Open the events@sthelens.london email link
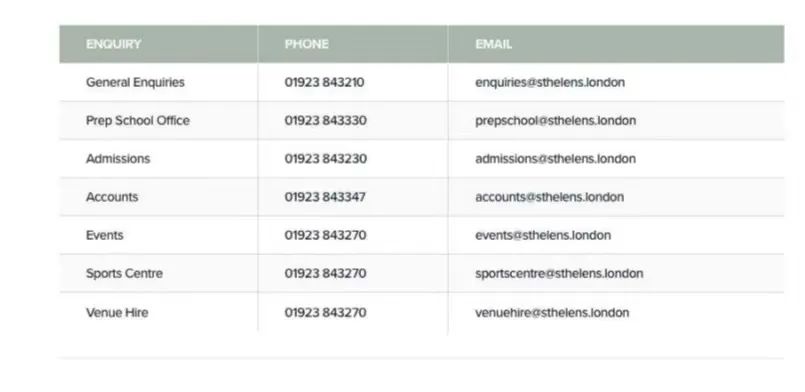The image size is (805, 392). (x=543, y=236)
